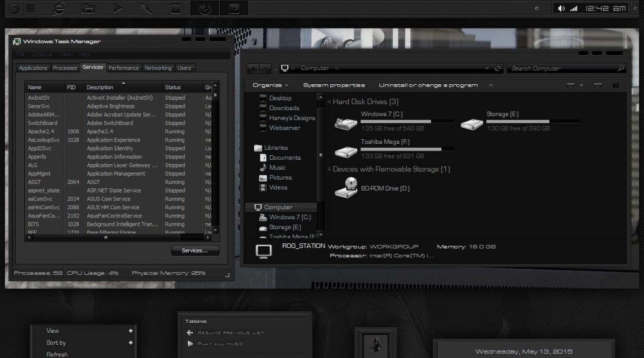Launch the media player play-arrow taskbar icon

117,9
